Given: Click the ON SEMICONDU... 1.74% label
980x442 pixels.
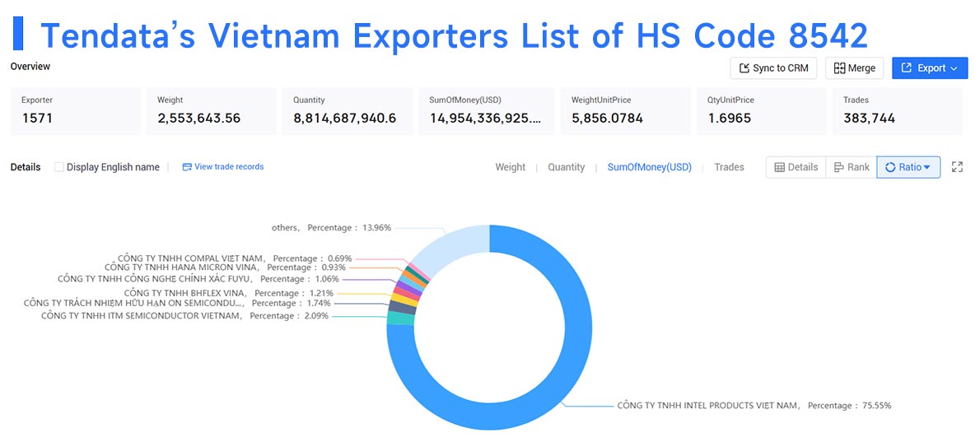Looking at the screenshot, I should (177, 303).
